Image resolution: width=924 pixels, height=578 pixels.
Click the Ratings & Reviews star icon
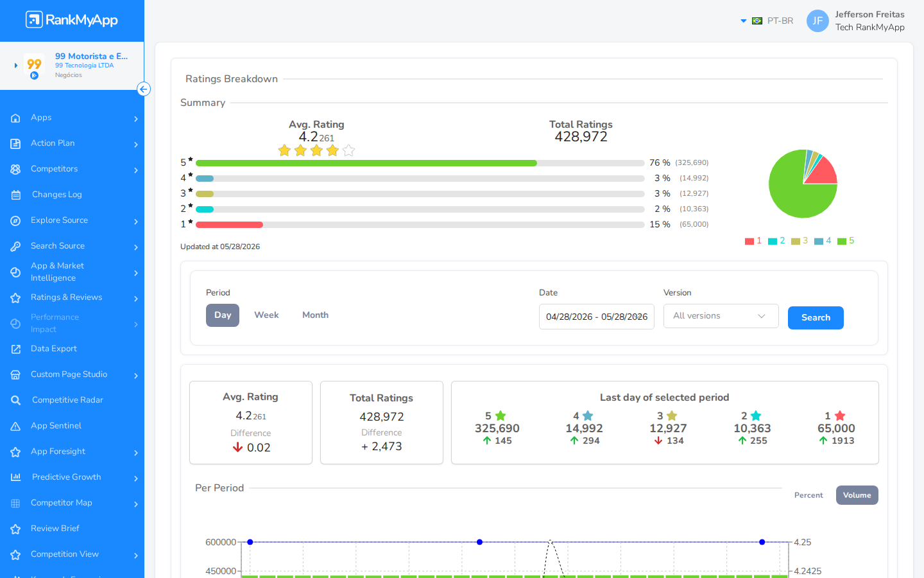pos(15,298)
